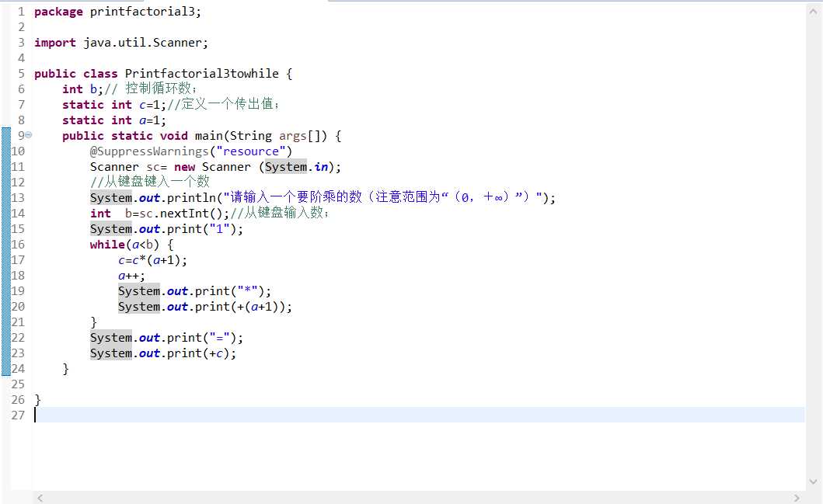Click the vertical scrollbar down arrow
The width and height of the screenshot is (823, 504).
[x=813, y=481]
